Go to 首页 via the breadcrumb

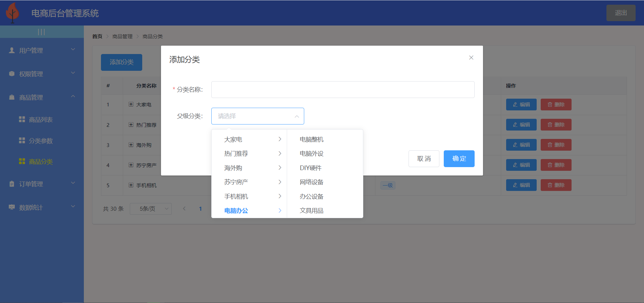click(x=97, y=36)
